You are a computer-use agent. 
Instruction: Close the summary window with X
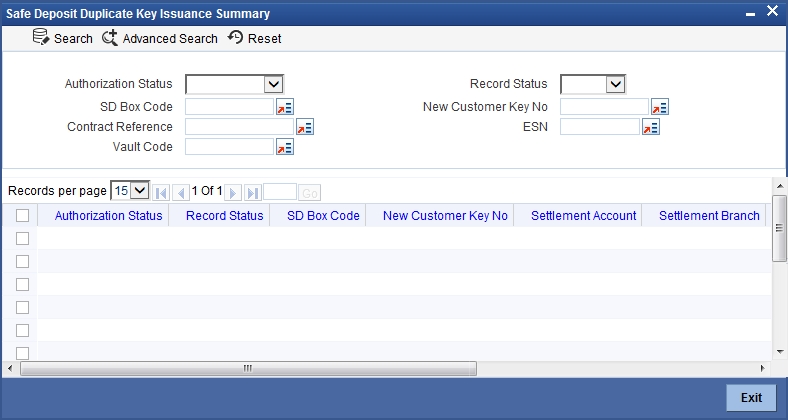click(772, 11)
